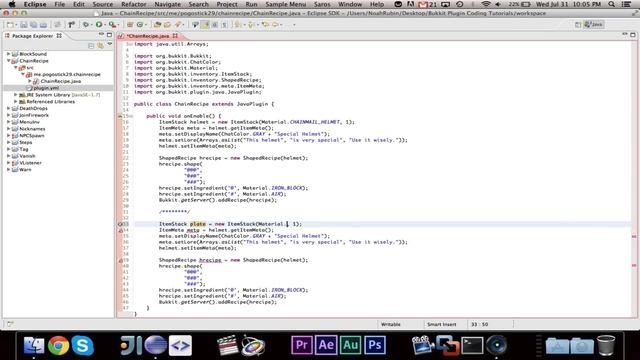Open the New file dropdown arrow
The height and width of the screenshot is (360, 640).
(16, 25)
